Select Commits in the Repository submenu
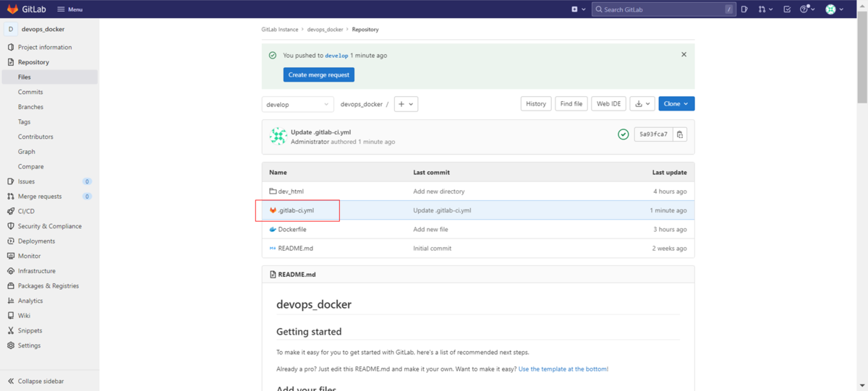Screen dimensions: 868x391 pyautogui.click(x=30, y=92)
